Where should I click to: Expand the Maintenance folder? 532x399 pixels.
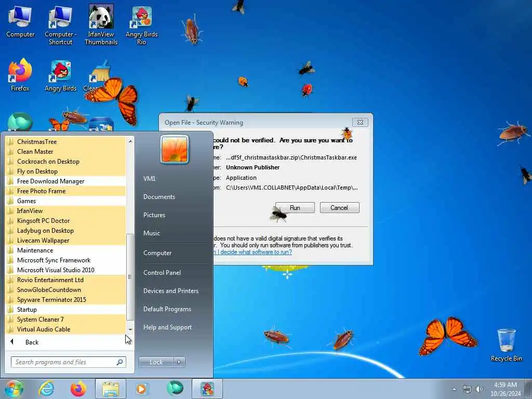click(66, 250)
